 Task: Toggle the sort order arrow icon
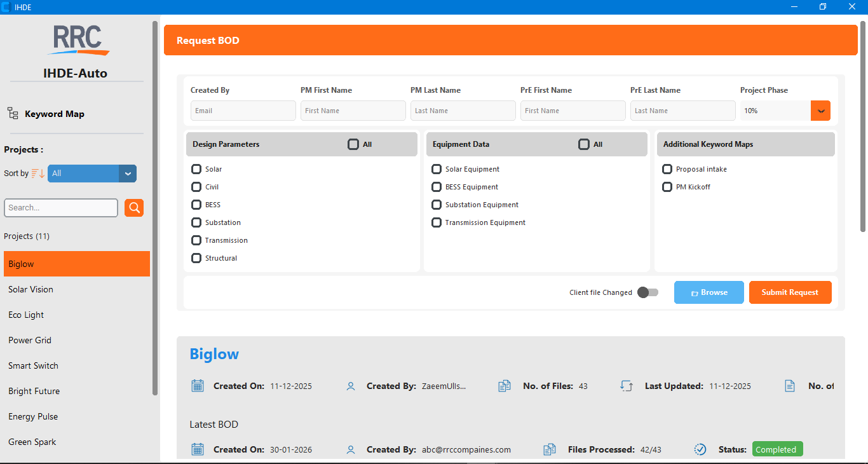(x=38, y=174)
